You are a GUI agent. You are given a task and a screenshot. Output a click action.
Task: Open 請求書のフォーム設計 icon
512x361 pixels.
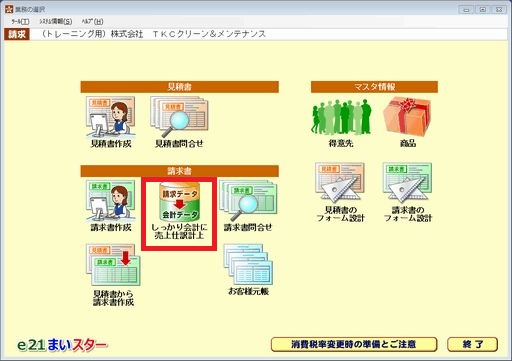pyautogui.click(x=407, y=183)
